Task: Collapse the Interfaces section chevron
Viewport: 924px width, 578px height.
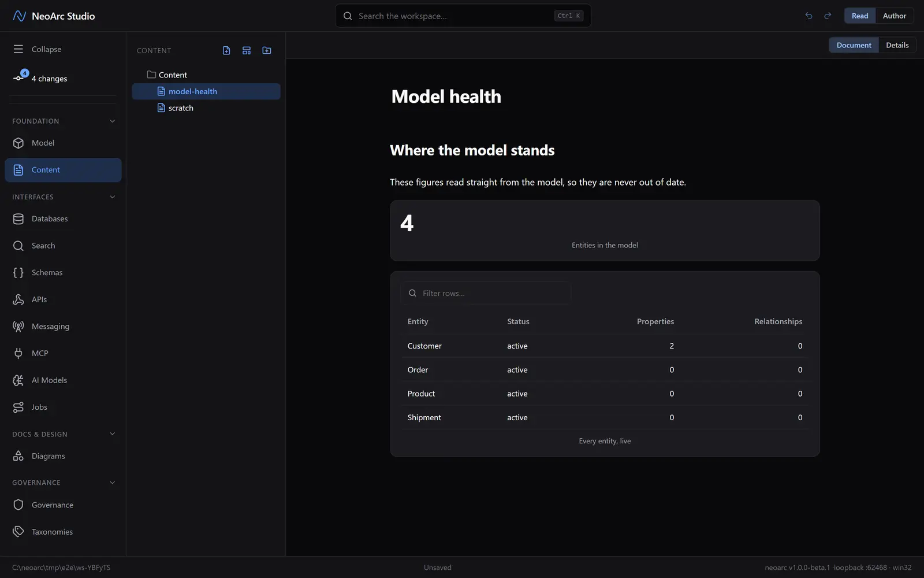Action: (112, 197)
